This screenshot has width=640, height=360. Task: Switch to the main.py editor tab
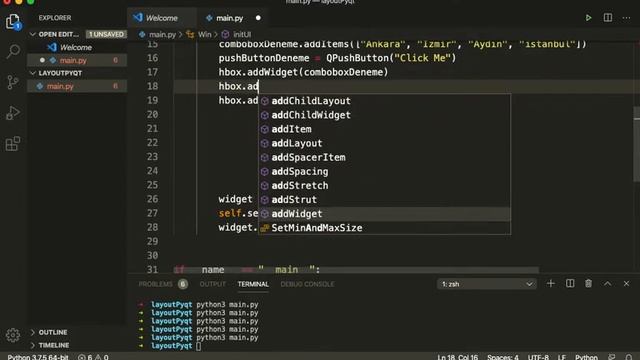229,18
